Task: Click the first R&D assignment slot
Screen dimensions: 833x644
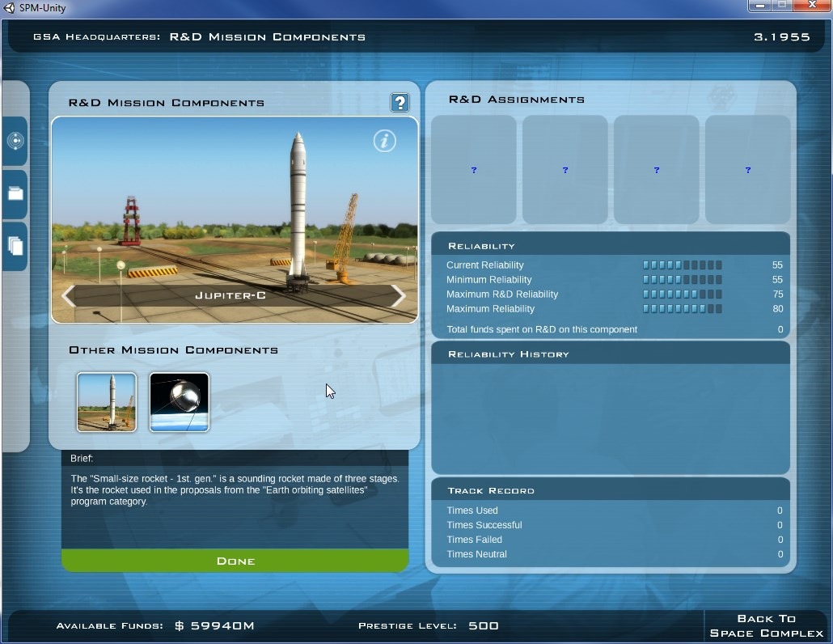Action: click(474, 170)
